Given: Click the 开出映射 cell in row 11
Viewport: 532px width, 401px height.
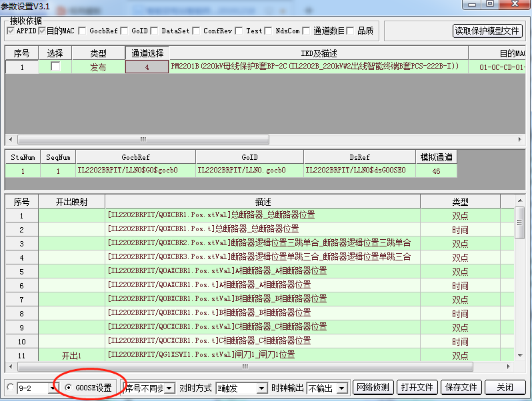Looking at the screenshot, I should click(71, 355).
